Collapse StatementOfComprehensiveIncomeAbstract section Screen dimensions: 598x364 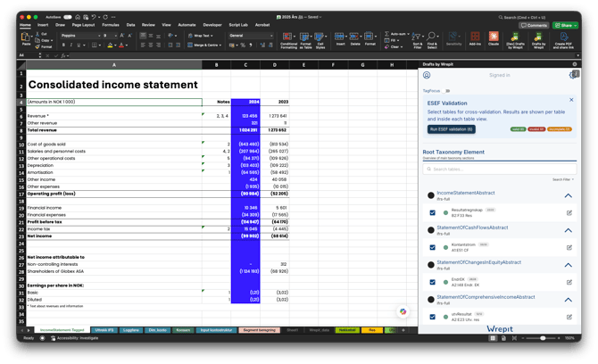coord(569,300)
